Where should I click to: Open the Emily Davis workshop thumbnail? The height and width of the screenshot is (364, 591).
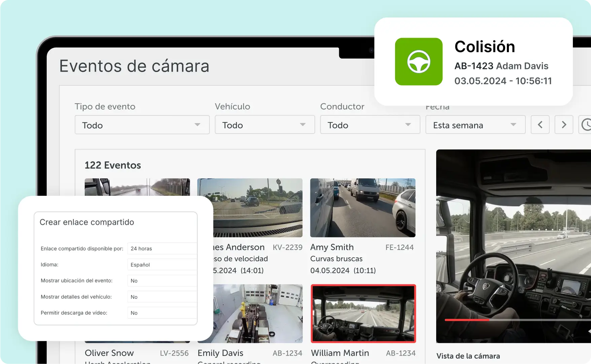(258, 314)
